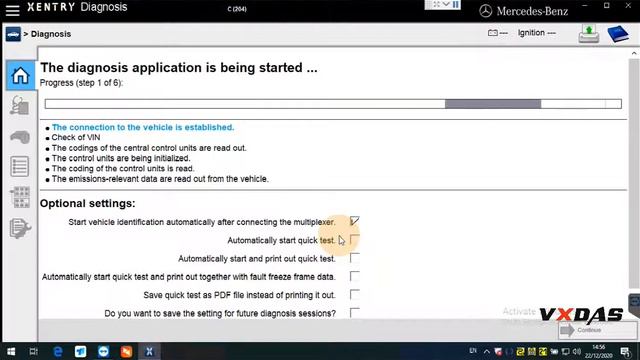Screen dimensions: 640x360
Task: Click the Mercedes-Benz star logo
Action: pyautogui.click(x=485, y=11)
